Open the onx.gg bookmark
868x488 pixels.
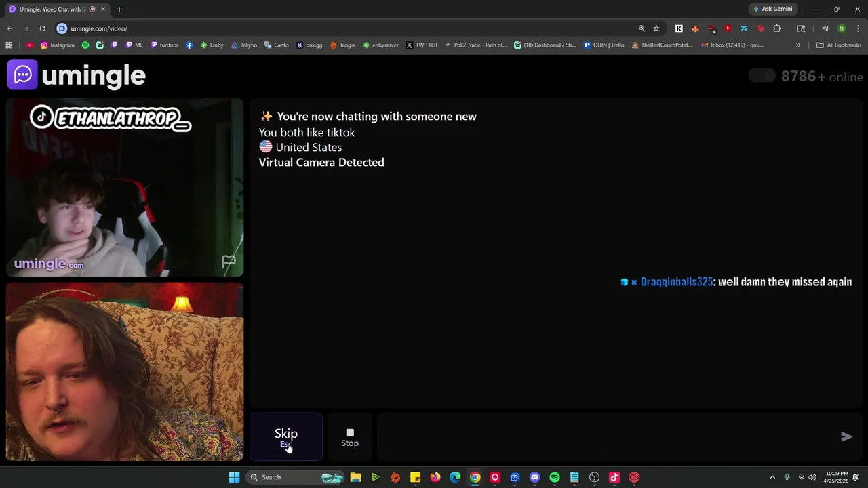click(x=309, y=45)
